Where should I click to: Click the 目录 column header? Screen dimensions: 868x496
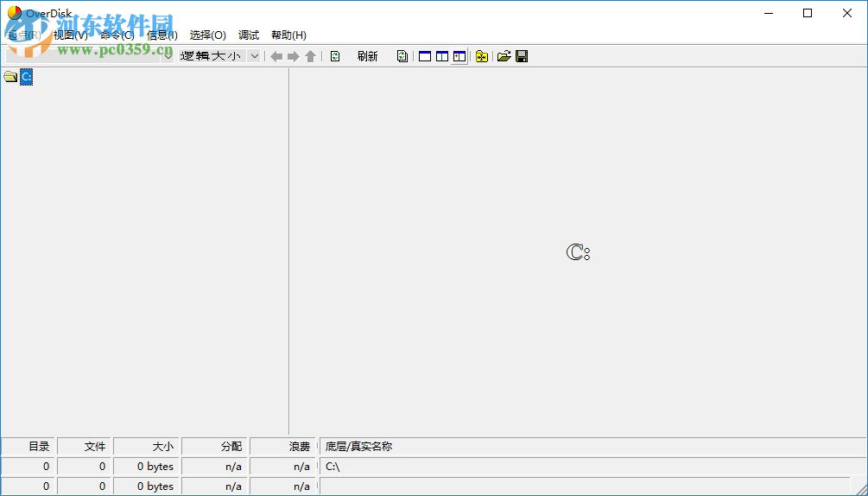(29, 446)
